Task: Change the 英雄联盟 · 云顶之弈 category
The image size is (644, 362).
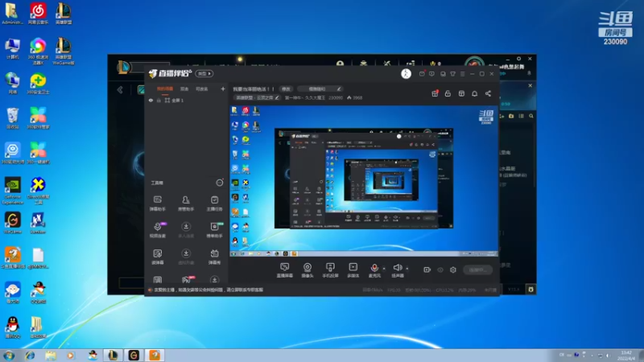Action: tap(257, 97)
